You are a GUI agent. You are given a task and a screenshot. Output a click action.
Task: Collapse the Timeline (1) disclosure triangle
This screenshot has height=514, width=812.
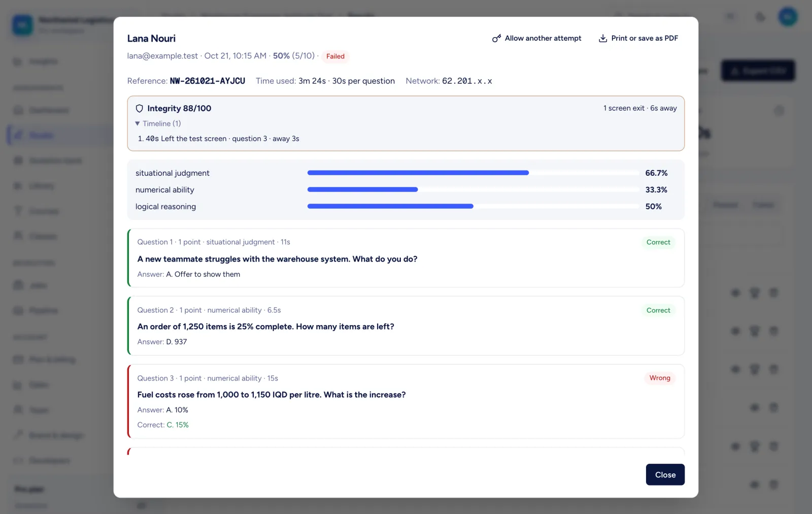tap(138, 123)
